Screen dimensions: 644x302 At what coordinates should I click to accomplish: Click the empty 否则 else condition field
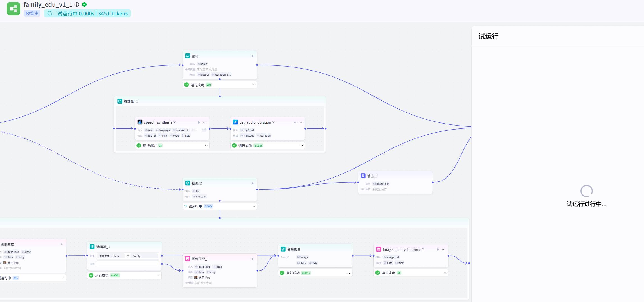pyautogui.click(x=127, y=264)
